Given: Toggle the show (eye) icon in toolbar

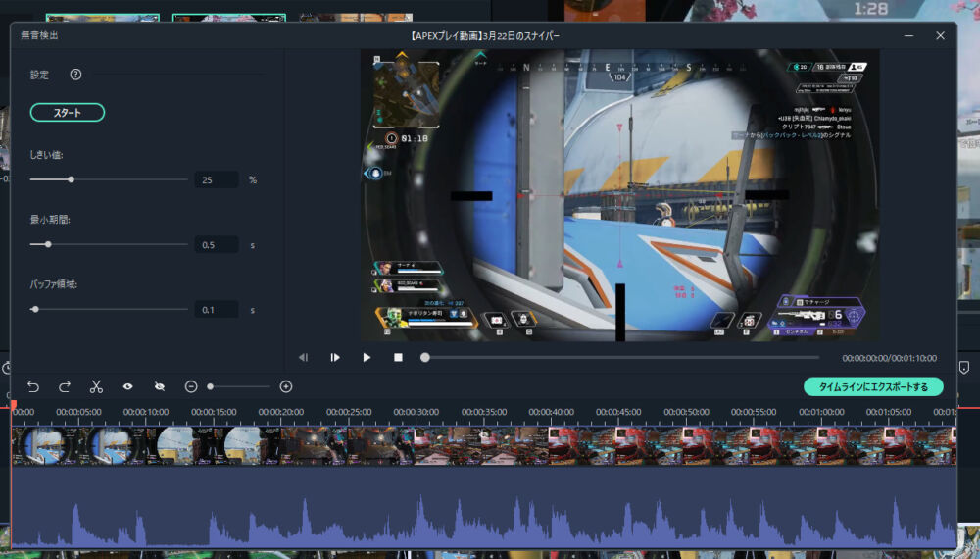Looking at the screenshot, I should (x=127, y=387).
